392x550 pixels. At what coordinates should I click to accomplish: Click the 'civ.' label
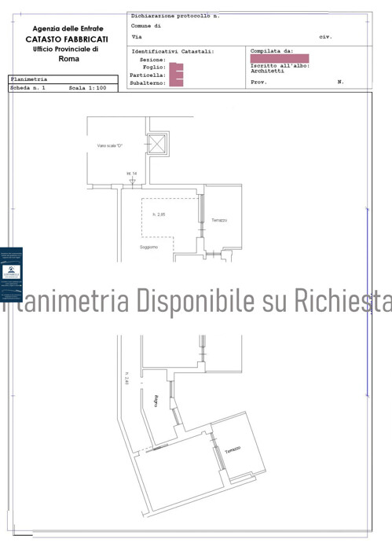[325, 37]
